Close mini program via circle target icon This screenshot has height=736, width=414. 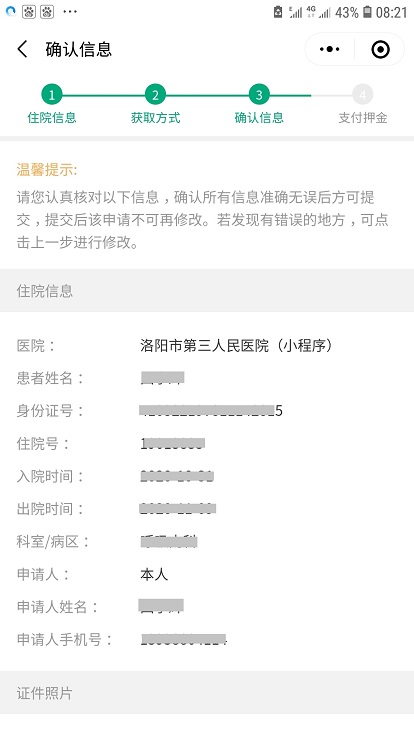click(380, 49)
